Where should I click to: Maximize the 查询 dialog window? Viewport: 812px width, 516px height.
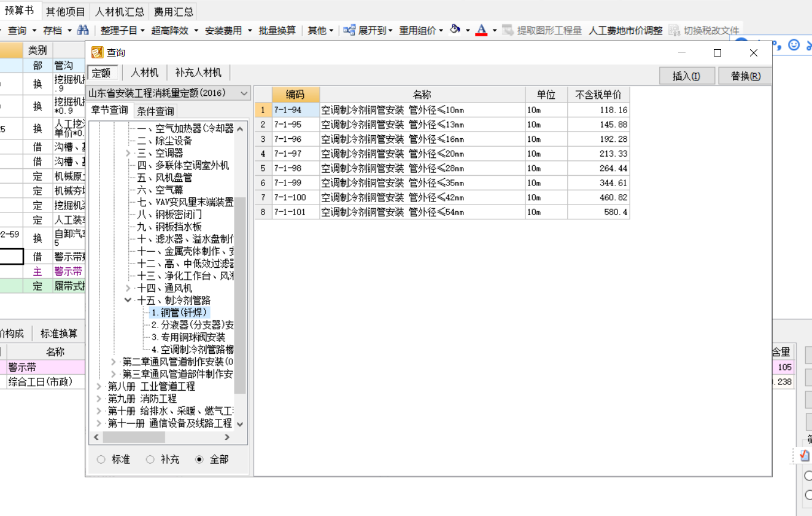[x=717, y=53]
